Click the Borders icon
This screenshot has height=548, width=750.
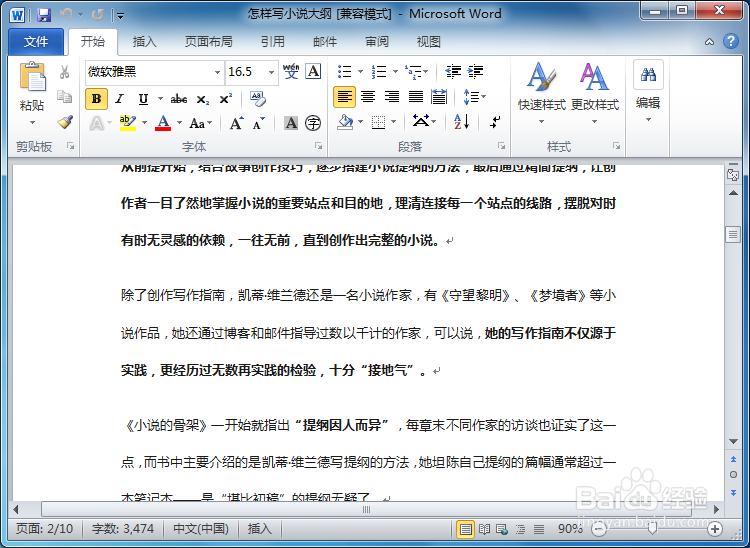[378, 122]
